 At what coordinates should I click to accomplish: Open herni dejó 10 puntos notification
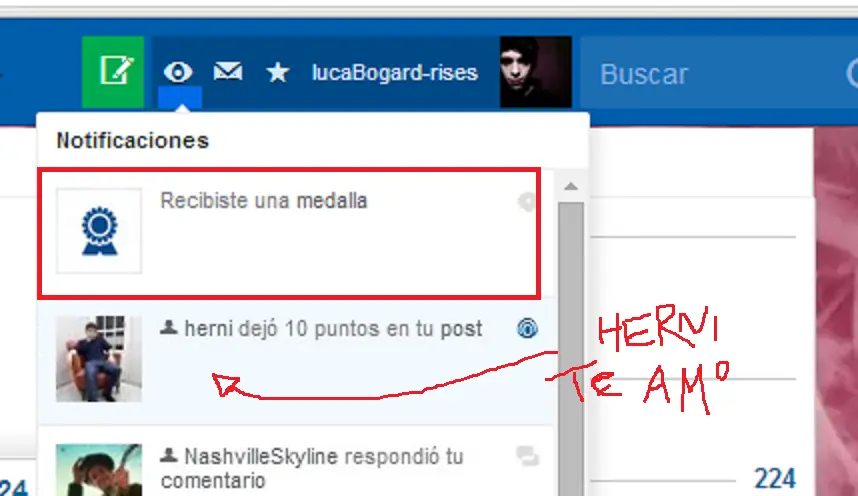[x=296, y=361]
